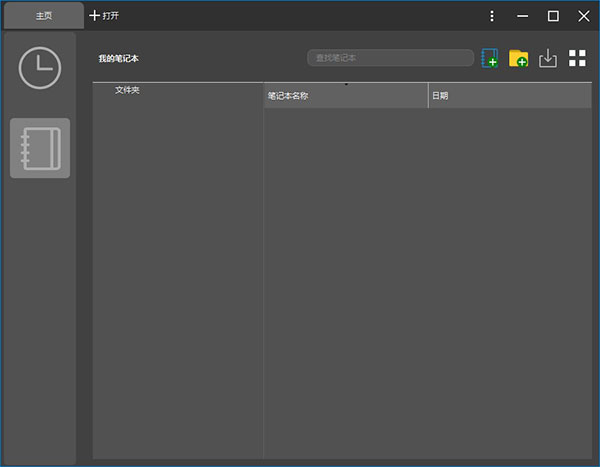Switch to the 主页 tab
Image resolution: width=600 pixels, height=467 pixels.
click(x=44, y=16)
